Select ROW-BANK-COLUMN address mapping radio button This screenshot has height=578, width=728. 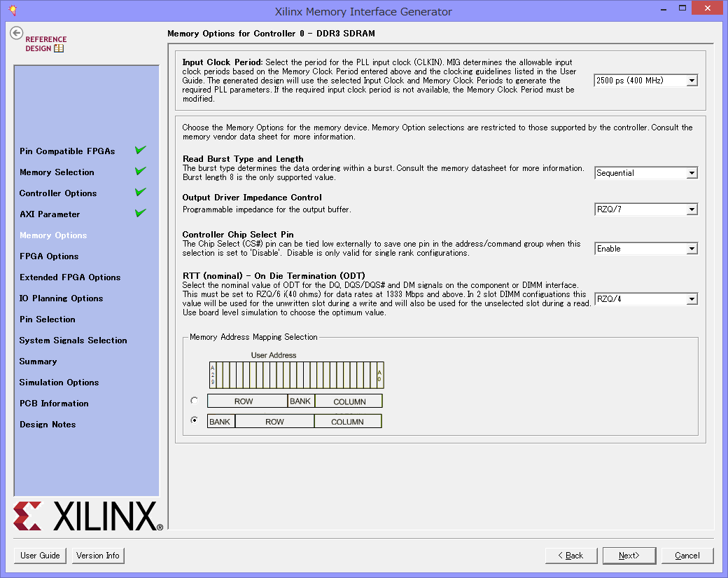click(x=195, y=401)
